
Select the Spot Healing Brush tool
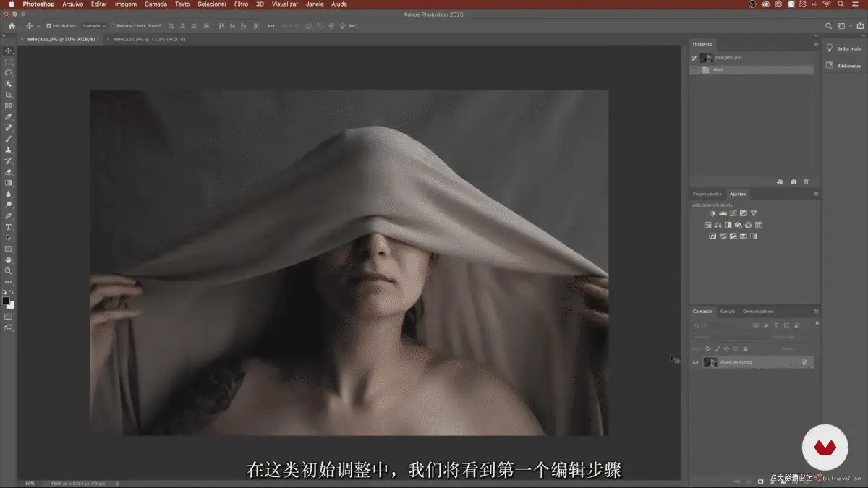coord(9,128)
